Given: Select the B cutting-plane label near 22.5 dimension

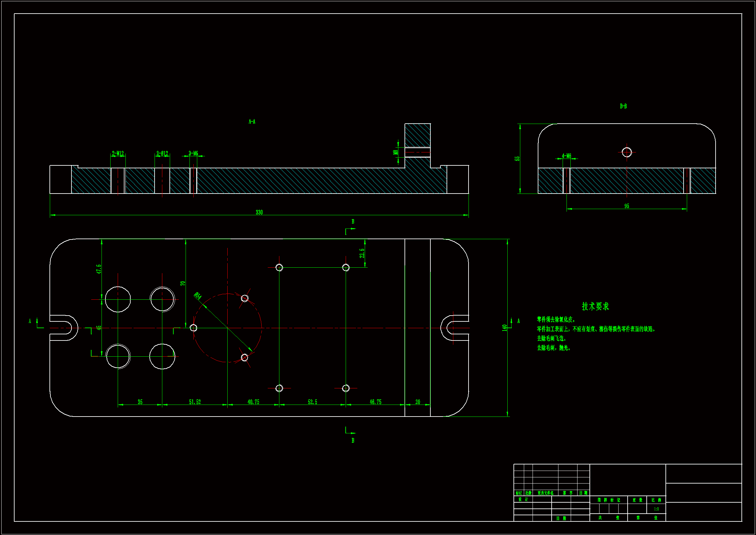Looking at the screenshot, I should coord(353,221).
